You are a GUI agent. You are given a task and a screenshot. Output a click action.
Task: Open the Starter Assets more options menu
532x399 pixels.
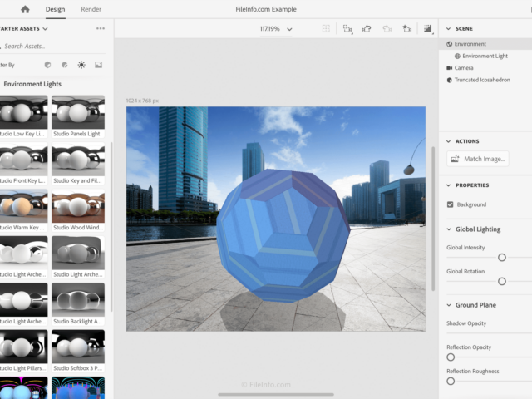click(101, 28)
